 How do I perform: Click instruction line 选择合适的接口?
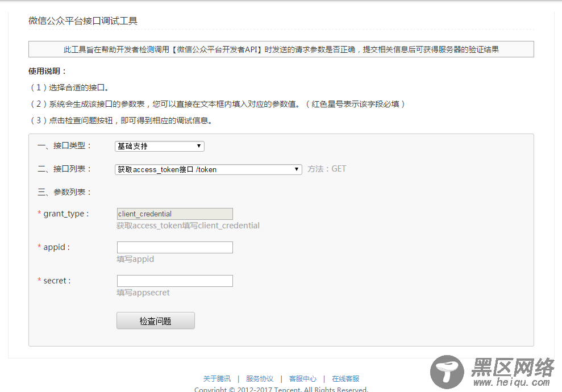coord(69,87)
